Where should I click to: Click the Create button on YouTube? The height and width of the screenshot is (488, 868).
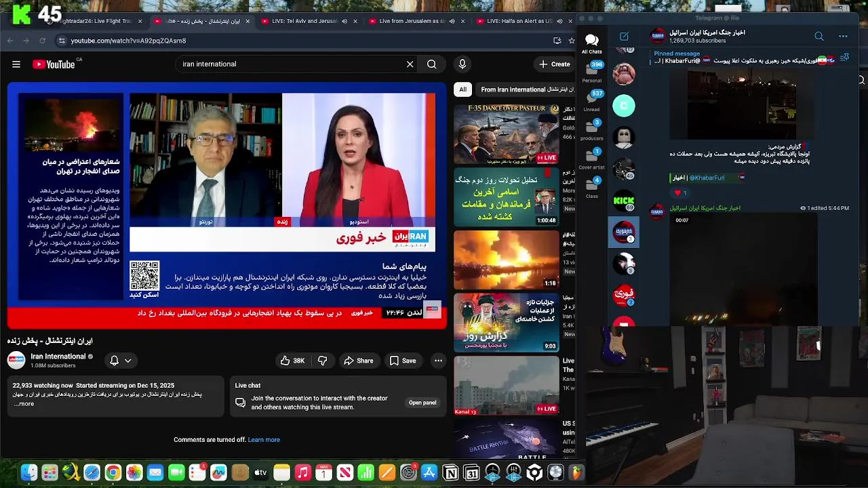pos(554,64)
